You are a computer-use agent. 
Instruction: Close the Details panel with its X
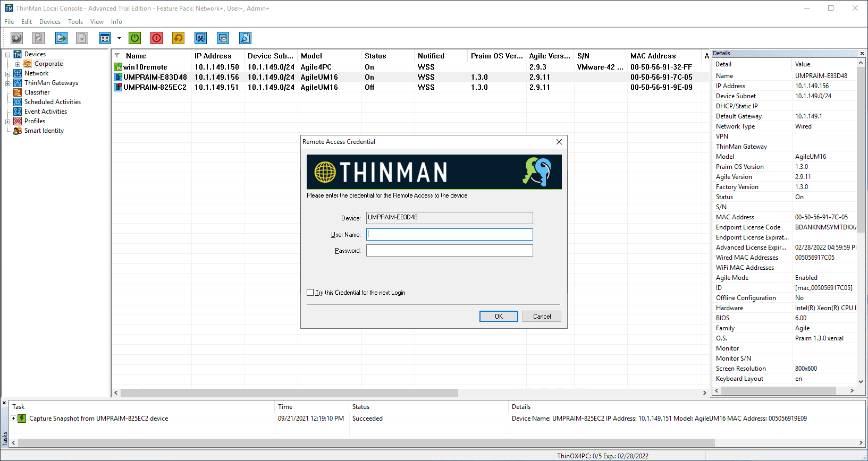pyautogui.click(x=862, y=53)
